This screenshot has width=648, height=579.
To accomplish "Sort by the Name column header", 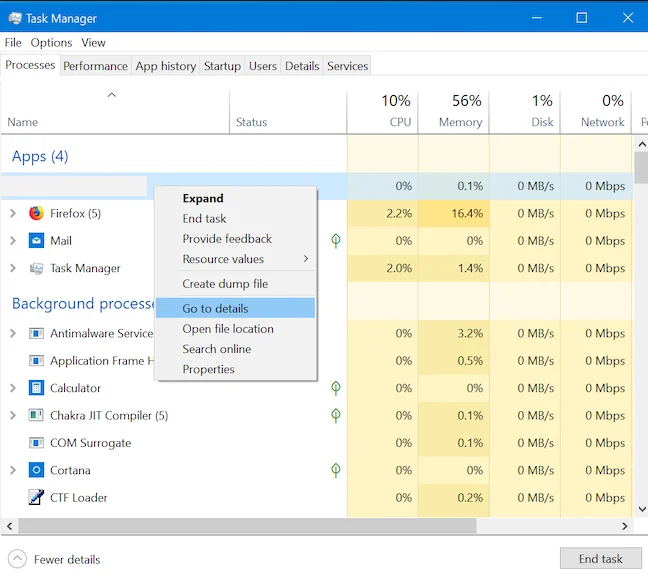I will coord(115,112).
